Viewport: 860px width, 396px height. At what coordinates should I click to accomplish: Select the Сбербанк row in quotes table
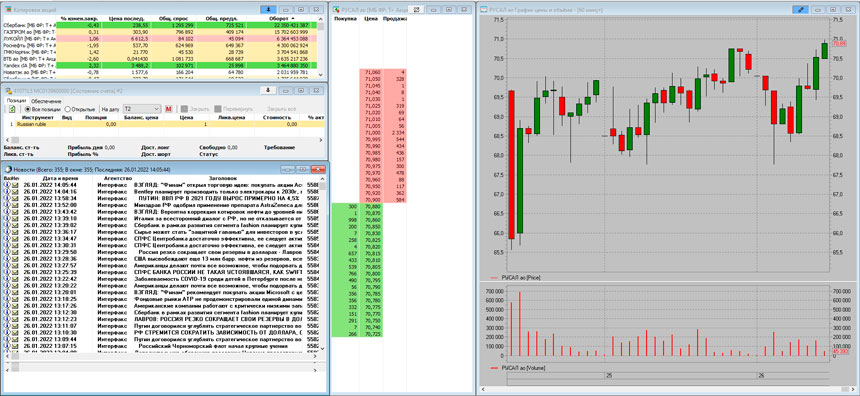click(x=162, y=25)
